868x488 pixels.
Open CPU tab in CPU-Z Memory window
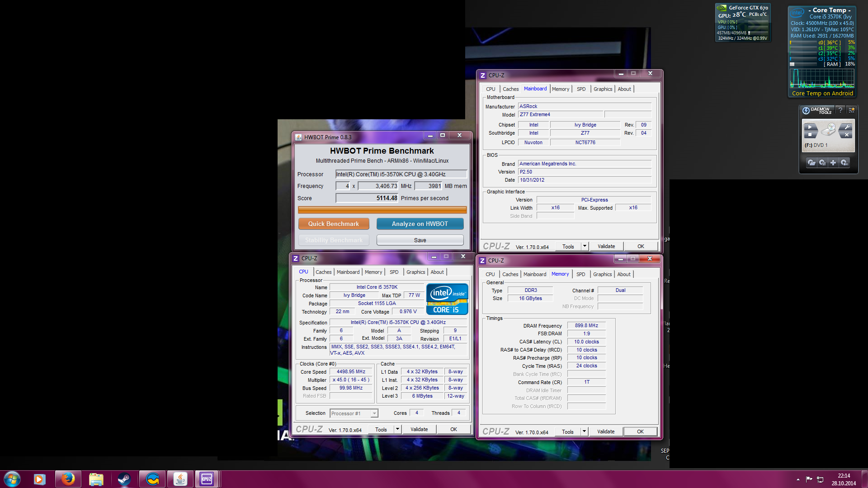(490, 274)
